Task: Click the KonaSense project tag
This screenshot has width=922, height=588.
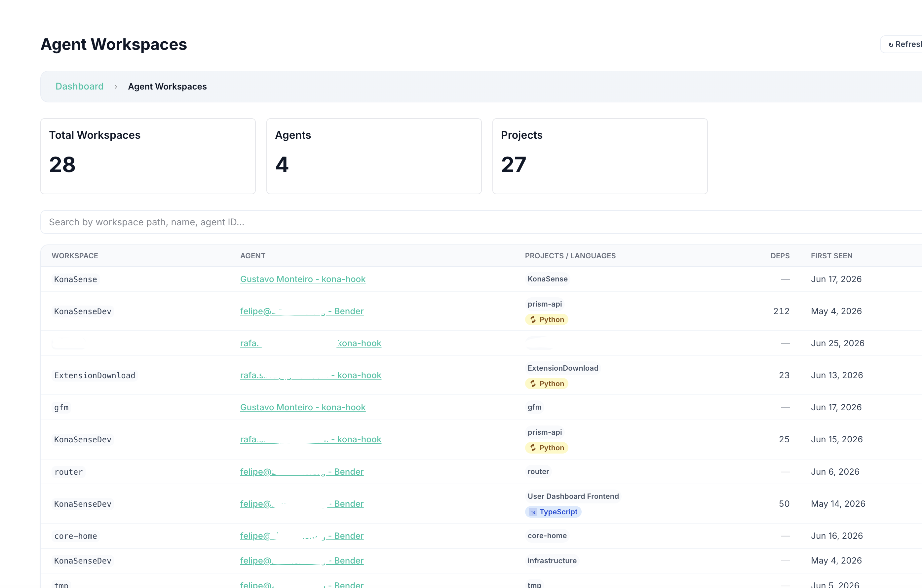Action: [x=548, y=279]
